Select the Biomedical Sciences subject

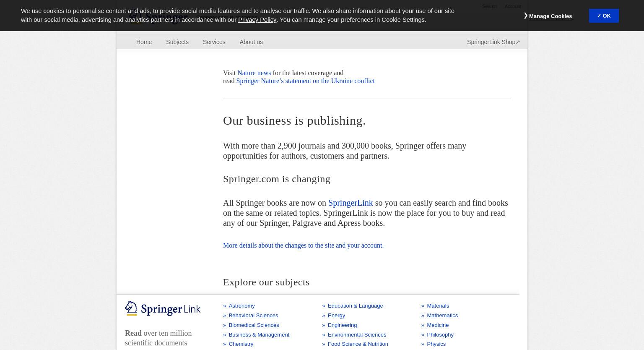tap(254, 325)
